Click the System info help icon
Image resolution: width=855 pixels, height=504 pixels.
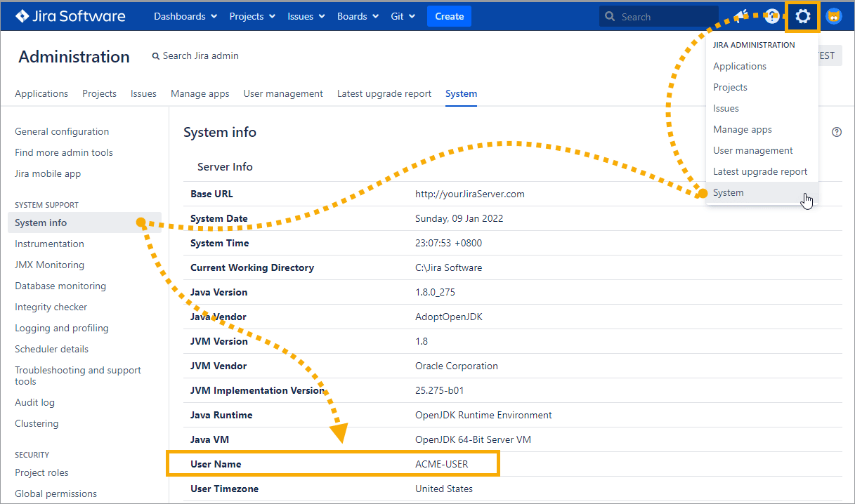click(x=836, y=132)
